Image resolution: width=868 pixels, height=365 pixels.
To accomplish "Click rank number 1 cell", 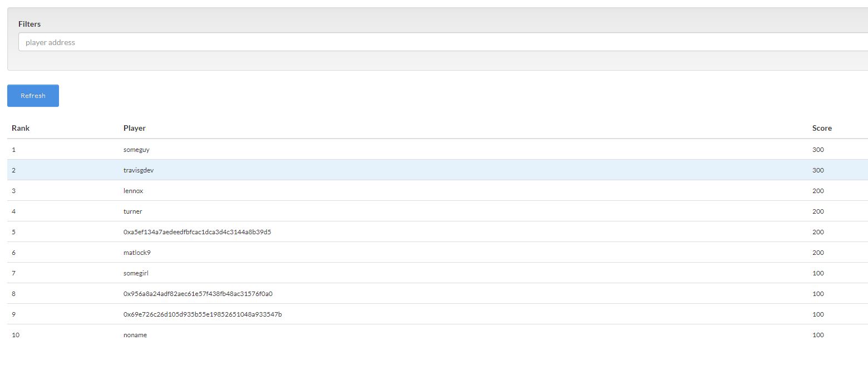I will coord(13,150).
